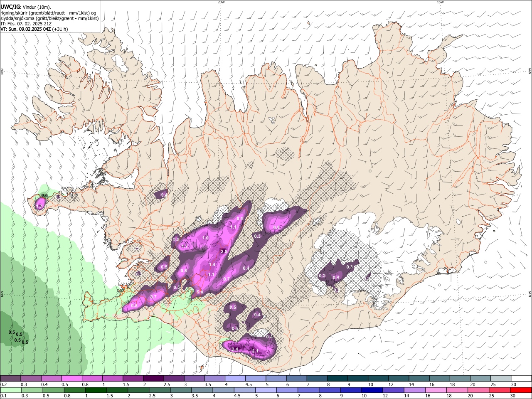Viewport: 532px width, 399px height.
Task: Click the '0.6' value on the western peninsula tip
Action: point(45,195)
